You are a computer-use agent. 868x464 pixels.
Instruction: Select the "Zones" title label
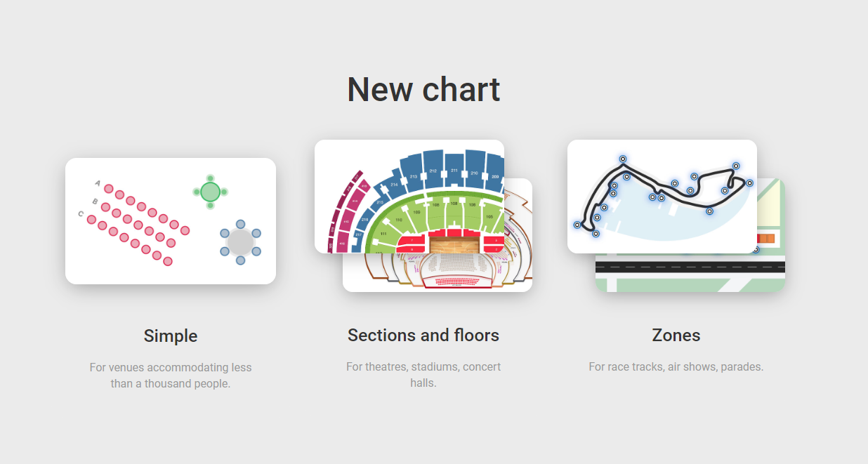pyautogui.click(x=676, y=336)
